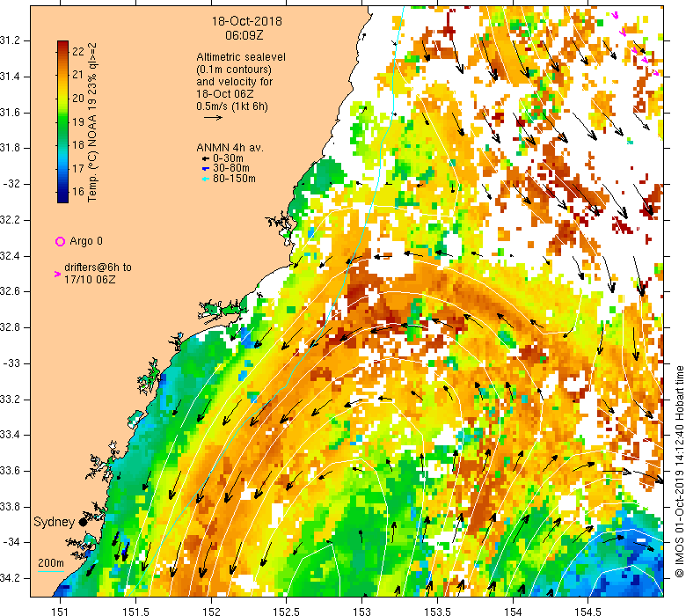This screenshot has height=616, width=686.
Task: Click the color bar tick value 20
Action: 78,98
